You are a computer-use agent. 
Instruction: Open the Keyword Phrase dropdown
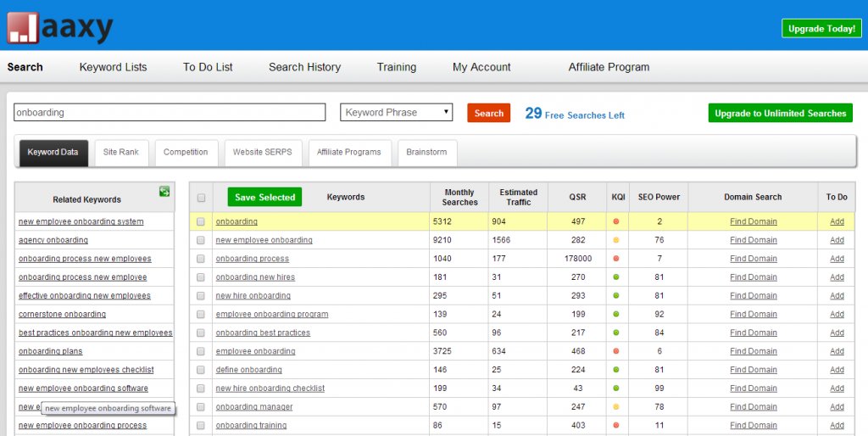[397, 113]
